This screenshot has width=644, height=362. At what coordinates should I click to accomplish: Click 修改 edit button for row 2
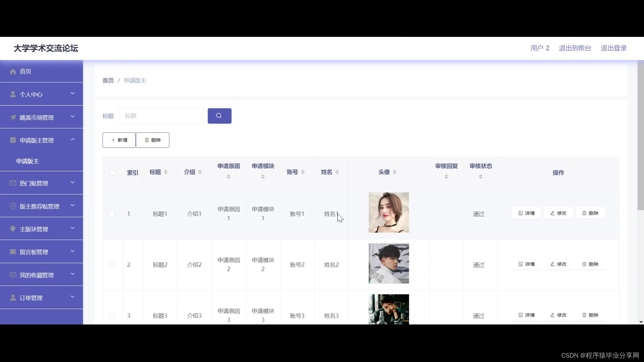click(558, 264)
